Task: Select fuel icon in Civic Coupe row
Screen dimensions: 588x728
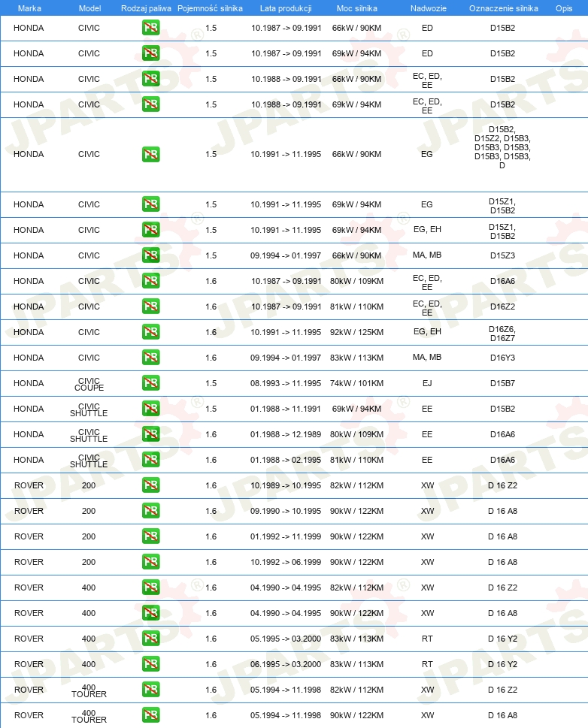Action: pyautogui.click(x=150, y=383)
